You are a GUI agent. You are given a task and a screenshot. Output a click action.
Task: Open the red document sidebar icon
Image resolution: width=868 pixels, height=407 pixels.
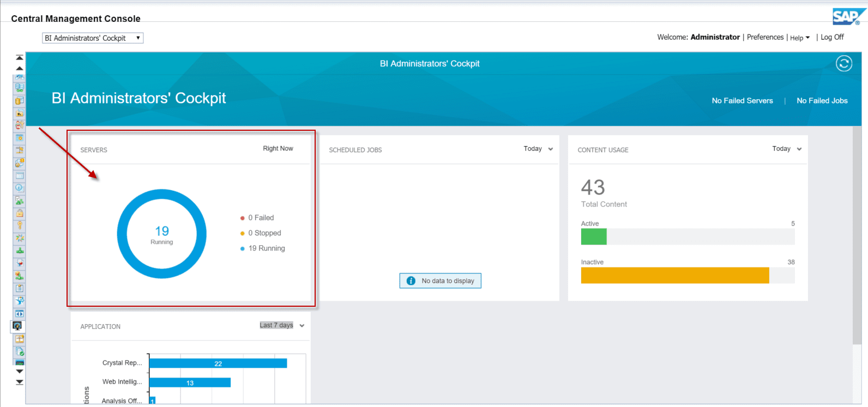(20, 263)
